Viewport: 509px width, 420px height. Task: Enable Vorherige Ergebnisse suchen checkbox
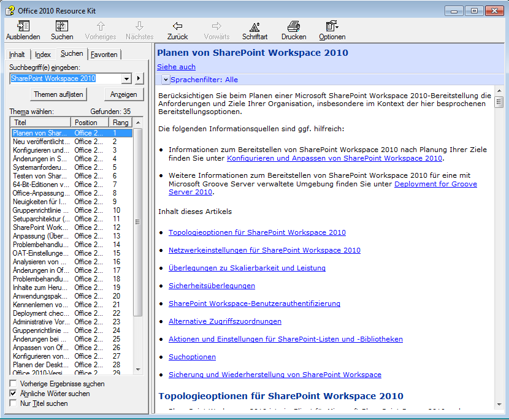(x=13, y=384)
